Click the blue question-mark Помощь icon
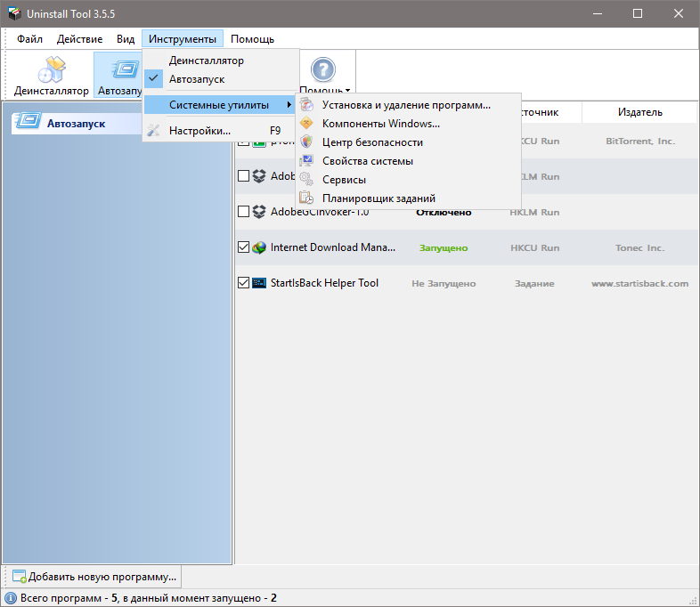 tap(322, 69)
